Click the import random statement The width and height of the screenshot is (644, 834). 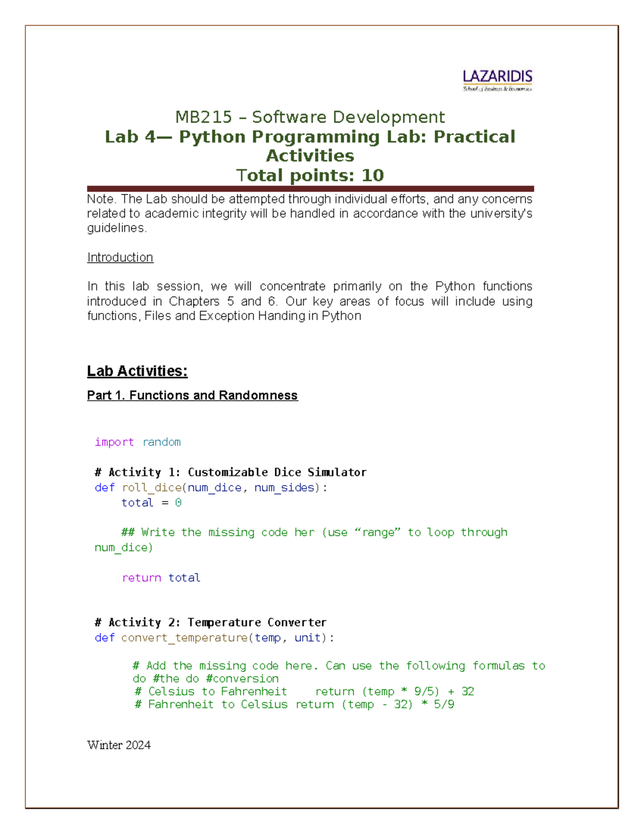pos(137,442)
